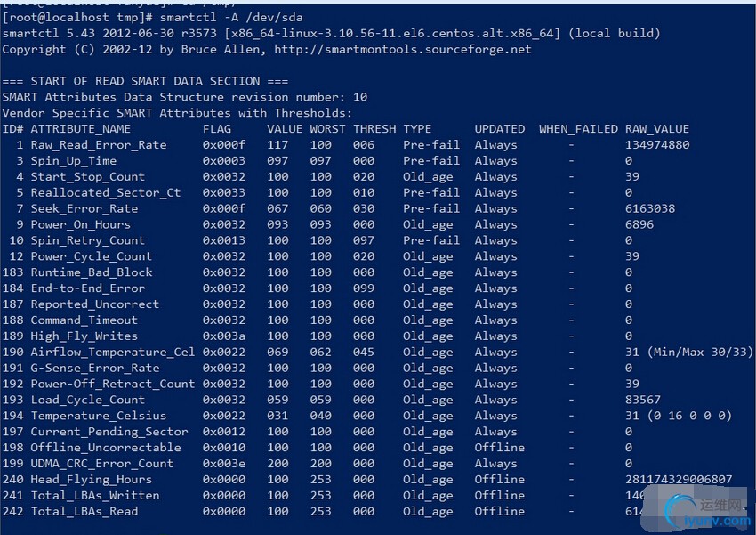Click the WHEN_FAILED column header
The height and width of the screenshot is (535, 756).
click(577, 129)
